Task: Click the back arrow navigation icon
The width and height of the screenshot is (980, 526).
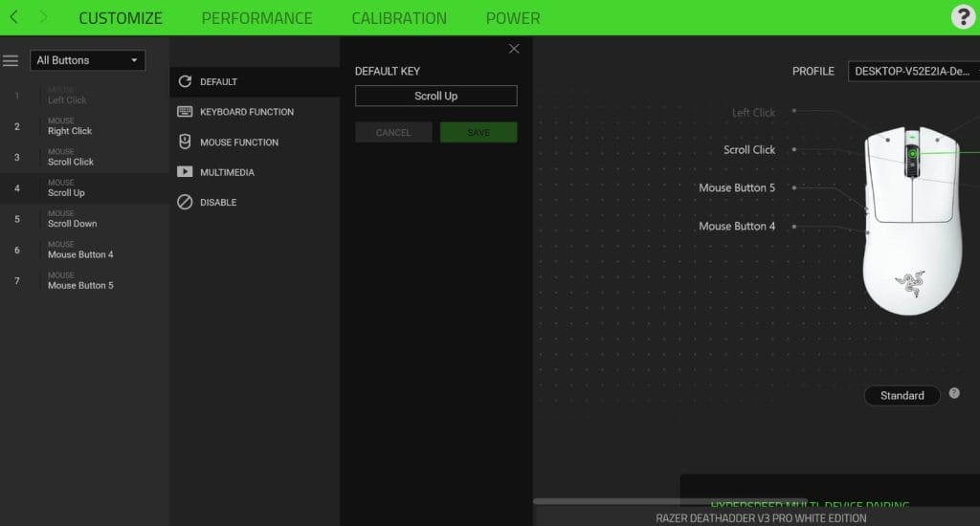Action: coord(13,17)
